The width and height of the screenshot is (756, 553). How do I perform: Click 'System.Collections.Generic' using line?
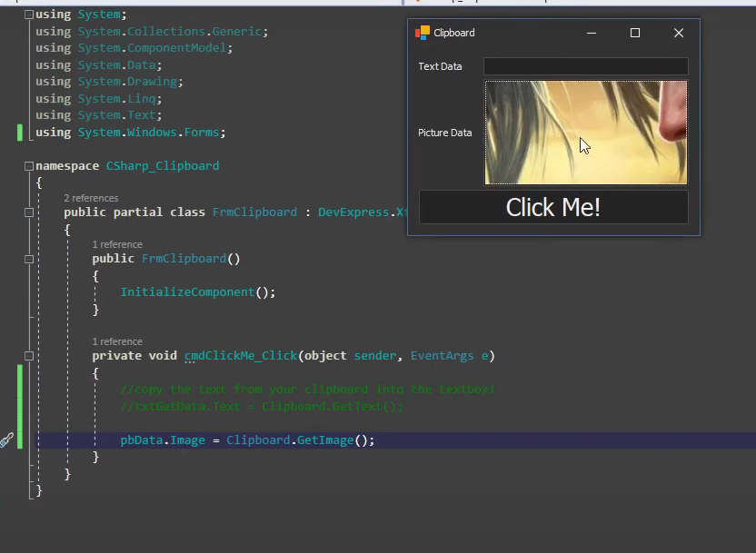coord(170,31)
